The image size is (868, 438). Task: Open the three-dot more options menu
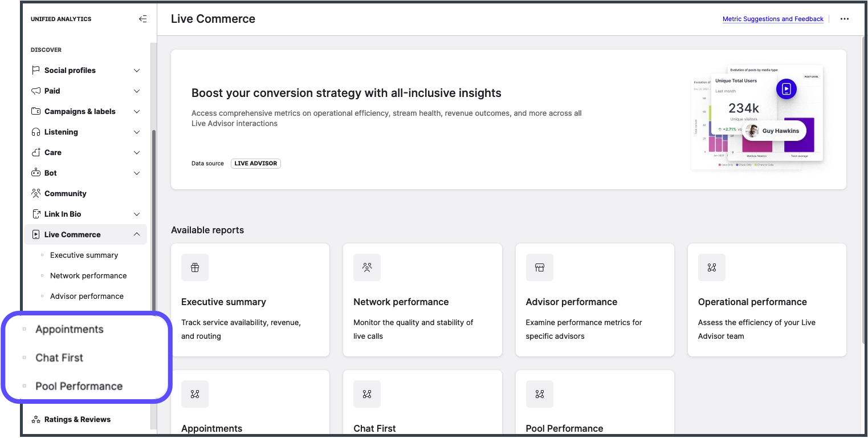point(845,19)
